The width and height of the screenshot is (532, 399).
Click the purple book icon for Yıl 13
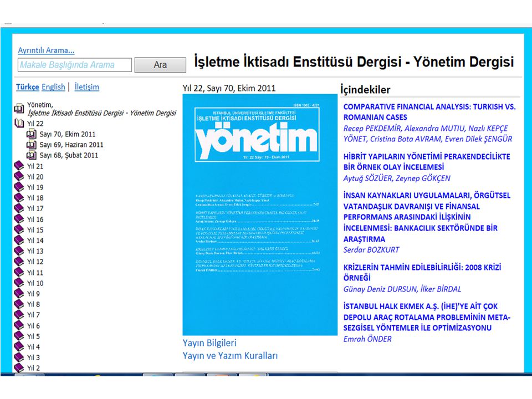pos(19,250)
